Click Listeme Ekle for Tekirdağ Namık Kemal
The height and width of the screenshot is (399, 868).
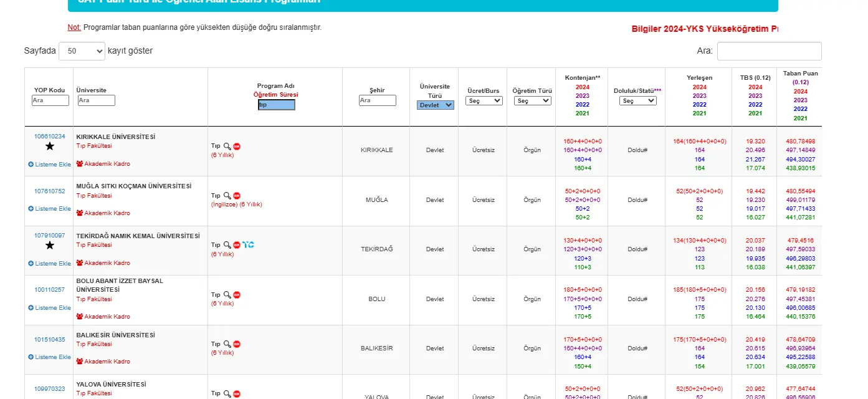[50, 264]
